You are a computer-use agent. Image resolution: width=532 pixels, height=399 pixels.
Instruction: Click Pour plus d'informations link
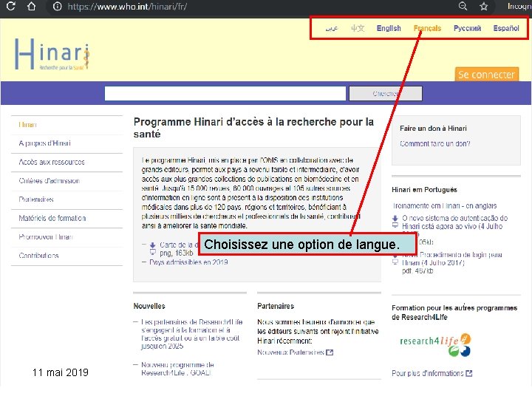click(428, 373)
